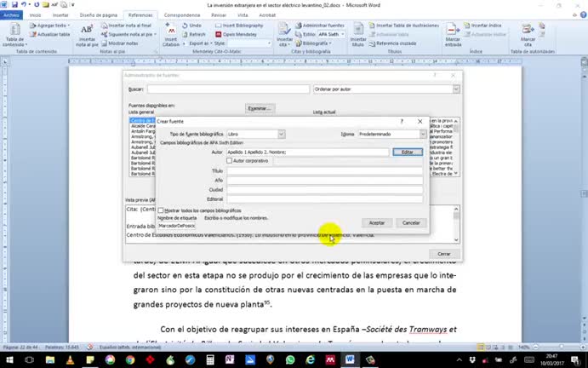Click Referencia cruzada in the ribbon
The width and height of the screenshot is (588, 368).
click(392, 43)
